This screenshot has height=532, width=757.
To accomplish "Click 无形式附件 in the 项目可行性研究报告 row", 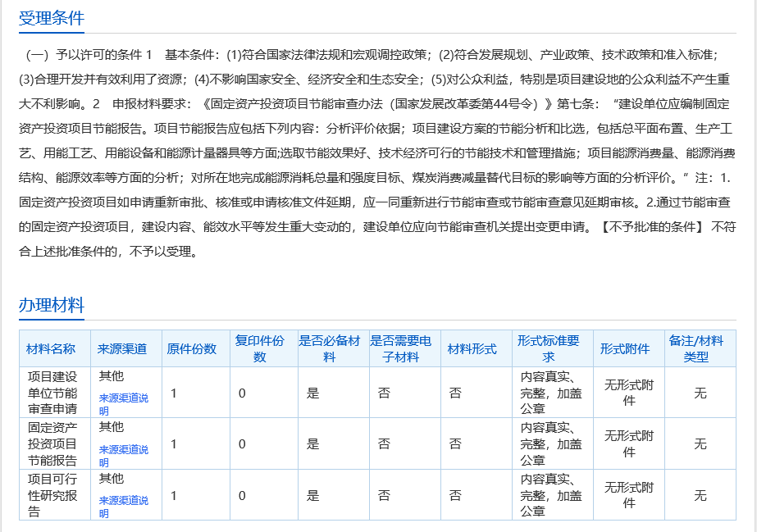I will 629,495.
